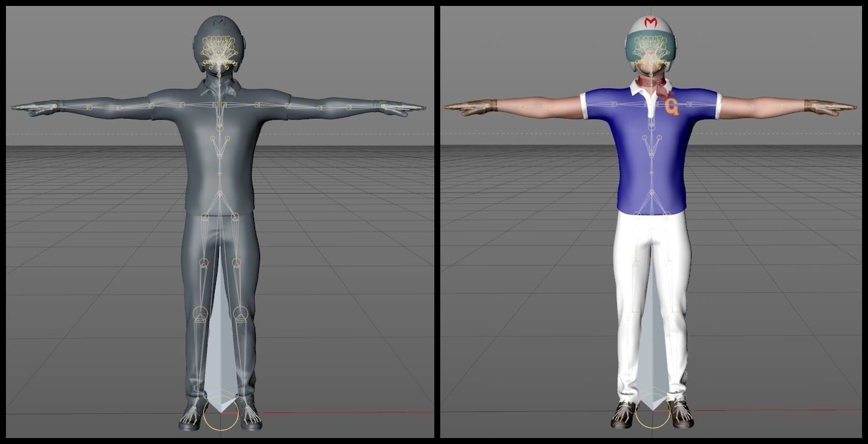Click the red M logo on white helmet
The width and height of the screenshot is (868, 444).
coord(651,23)
